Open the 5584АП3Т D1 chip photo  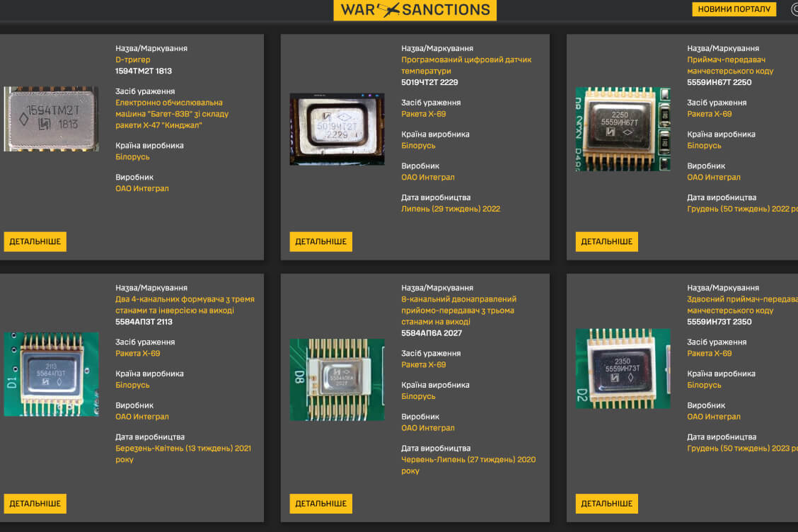click(x=52, y=374)
